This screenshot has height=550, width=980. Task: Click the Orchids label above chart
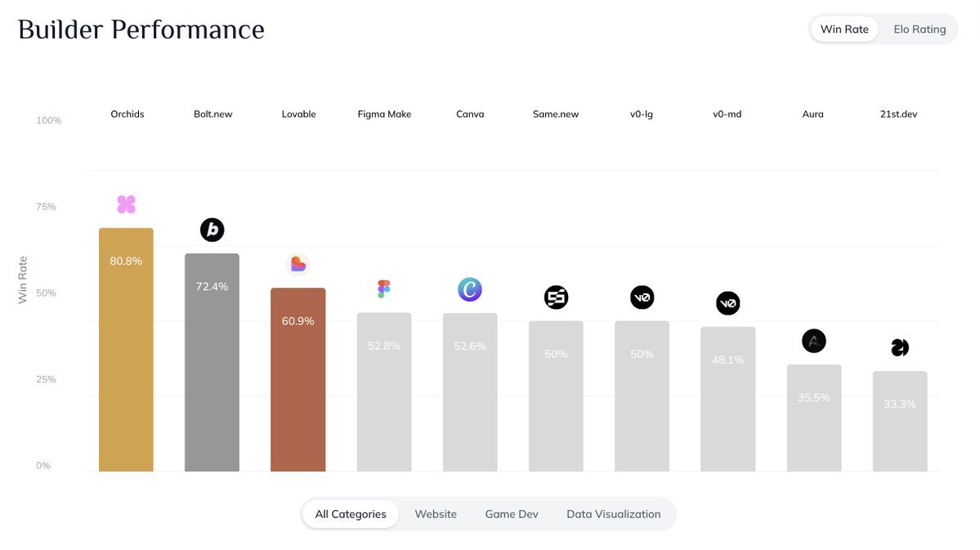click(128, 114)
